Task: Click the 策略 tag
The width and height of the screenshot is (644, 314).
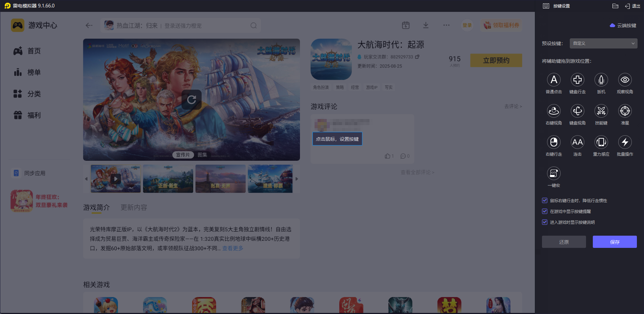Action: click(x=340, y=87)
